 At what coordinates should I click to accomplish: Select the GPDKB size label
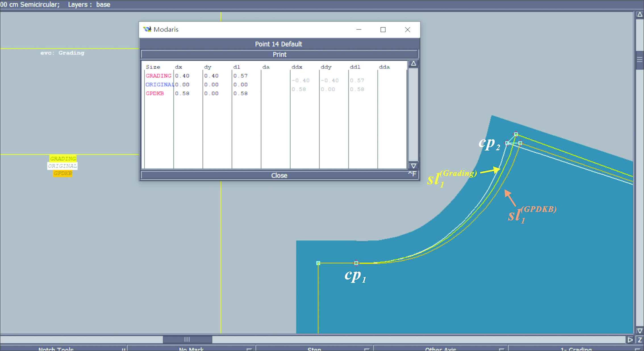62,173
